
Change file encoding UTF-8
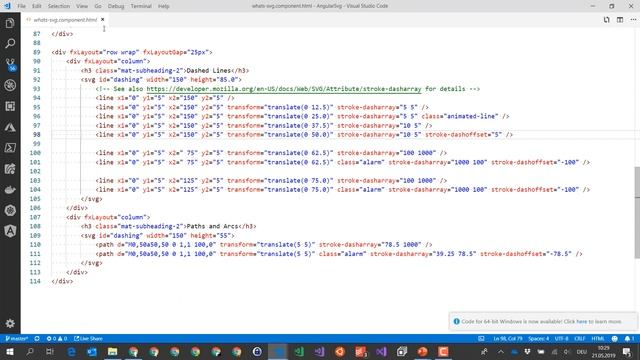pyautogui.click(x=561, y=339)
